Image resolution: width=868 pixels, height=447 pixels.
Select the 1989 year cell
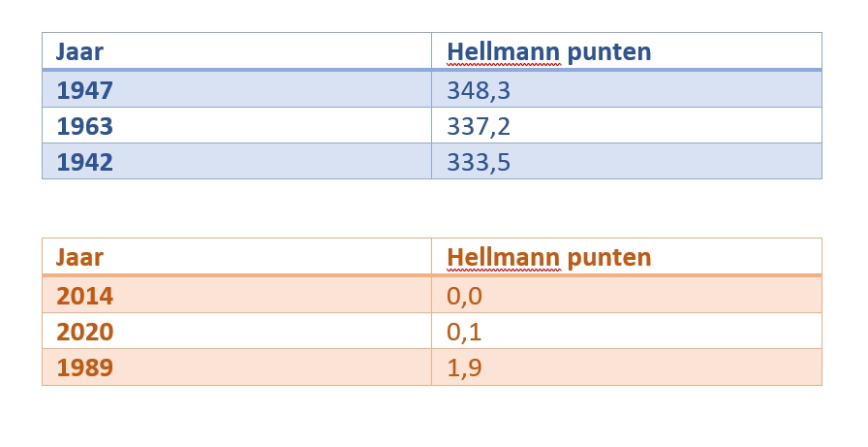[85, 367]
